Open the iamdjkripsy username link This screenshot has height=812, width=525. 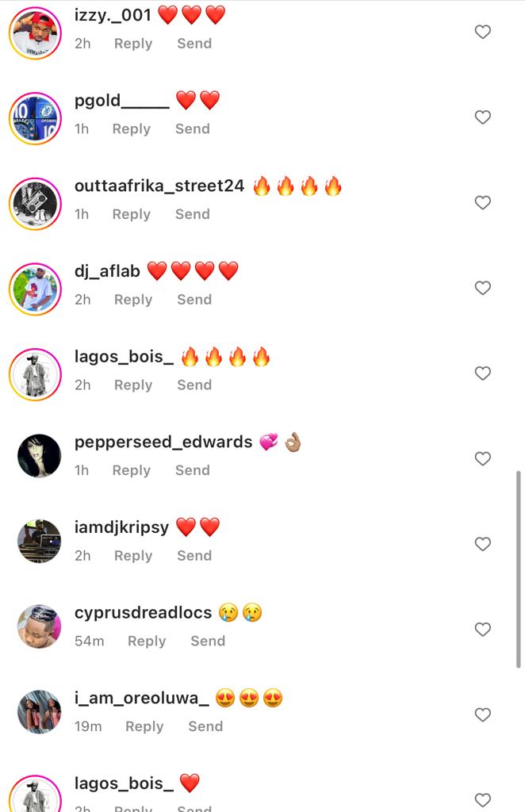click(121, 527)
